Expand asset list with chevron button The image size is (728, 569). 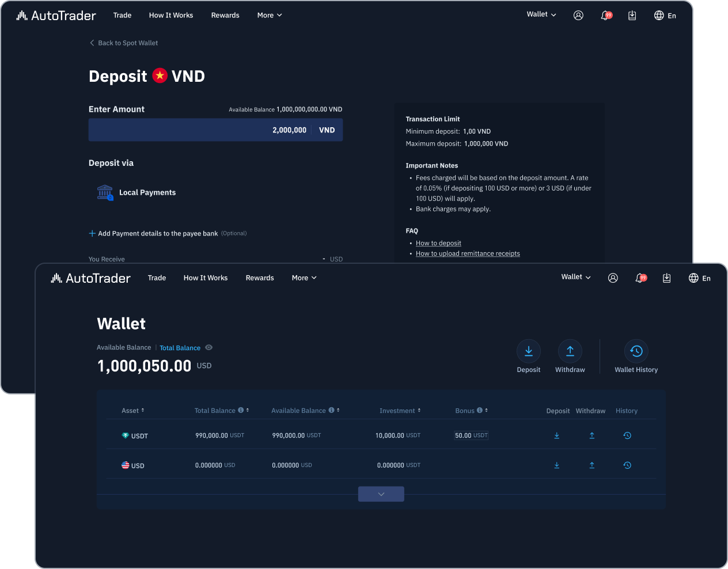click(381, 494)
